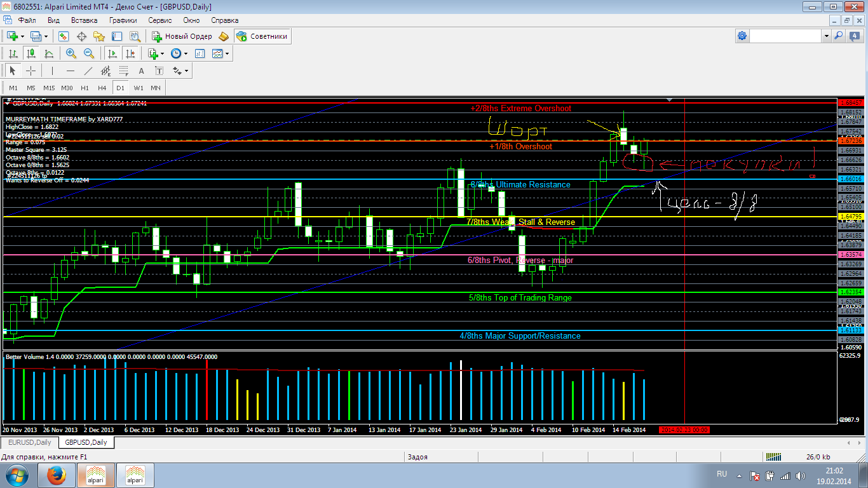Select the Fibonacci Retracement tool
The image size is (868, 488).
pos(123,71)
